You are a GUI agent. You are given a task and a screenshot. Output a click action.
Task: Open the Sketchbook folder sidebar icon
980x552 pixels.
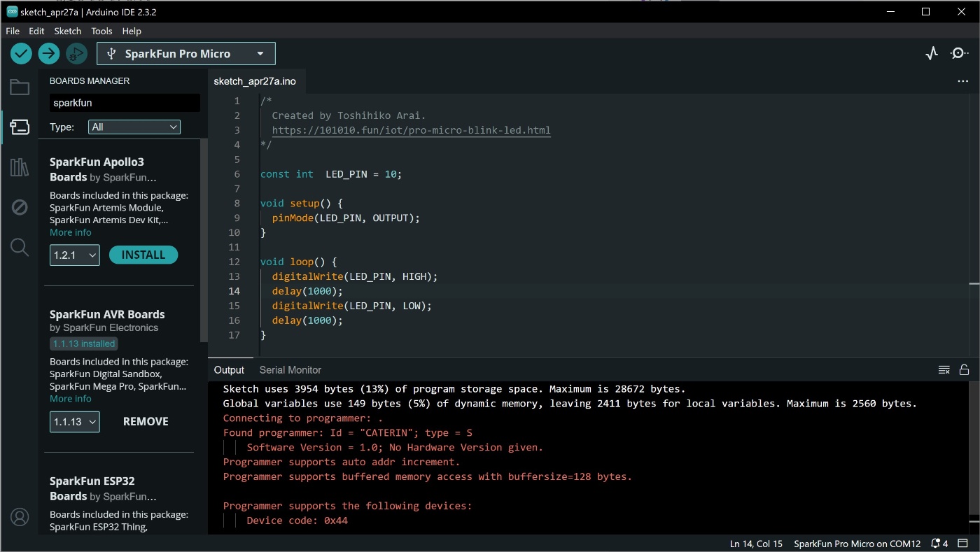tap(20, 87)
